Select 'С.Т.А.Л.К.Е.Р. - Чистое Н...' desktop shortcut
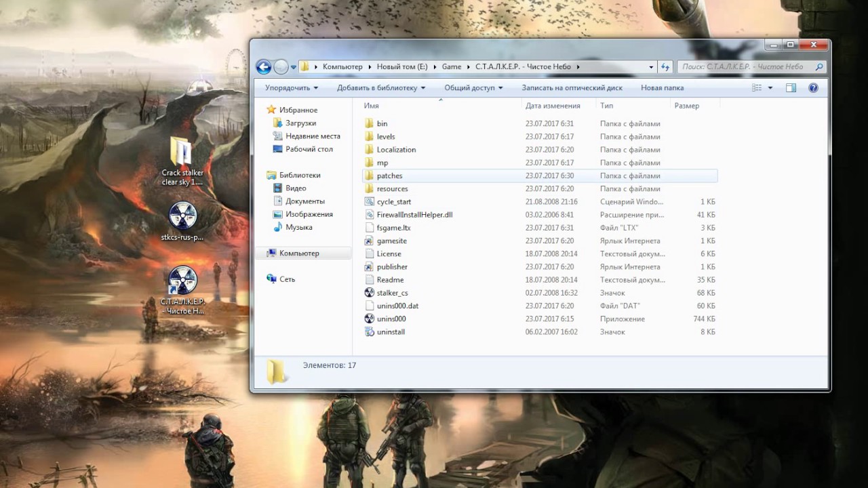This screenshot has width=868, height=488. tap(182, 291)
